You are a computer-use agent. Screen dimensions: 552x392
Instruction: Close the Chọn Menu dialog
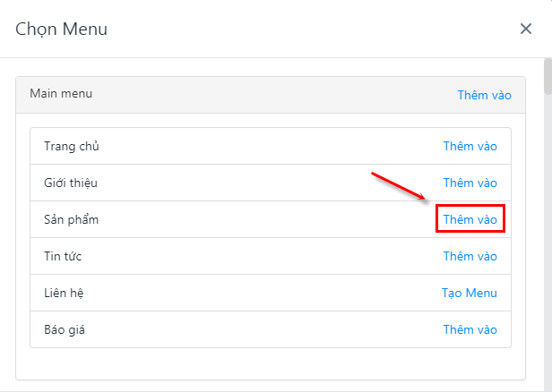tap(526, 29)
